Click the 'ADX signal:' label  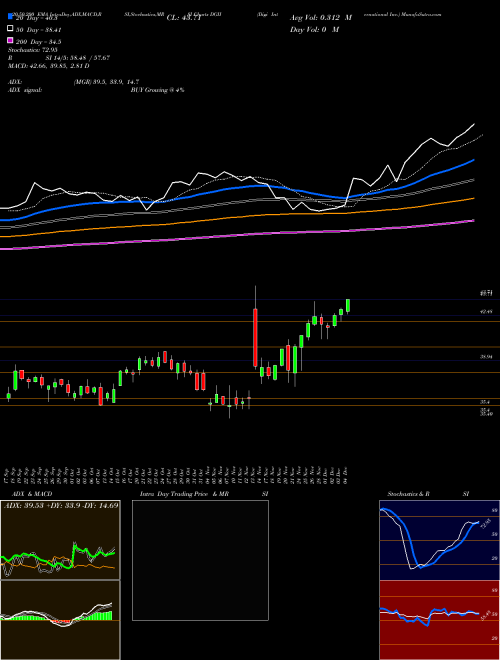[24, 90]
